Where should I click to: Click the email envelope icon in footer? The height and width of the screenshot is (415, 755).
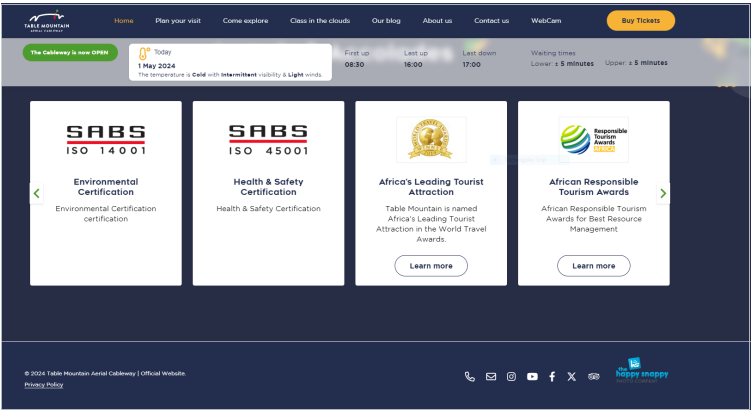491,377
